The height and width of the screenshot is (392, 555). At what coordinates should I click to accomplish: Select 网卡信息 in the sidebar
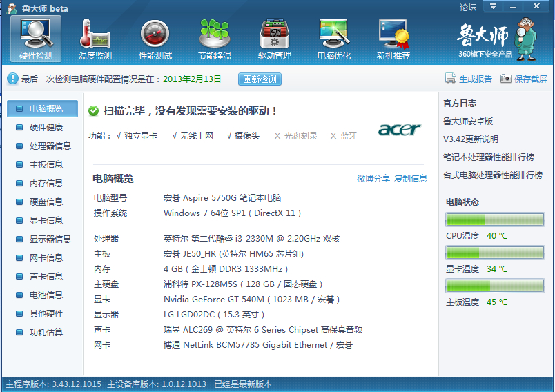pyautogui.click(x=43, y=258)
